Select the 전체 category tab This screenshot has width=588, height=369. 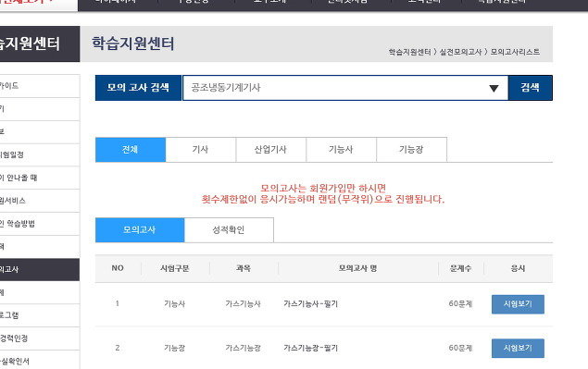[131, 150]
